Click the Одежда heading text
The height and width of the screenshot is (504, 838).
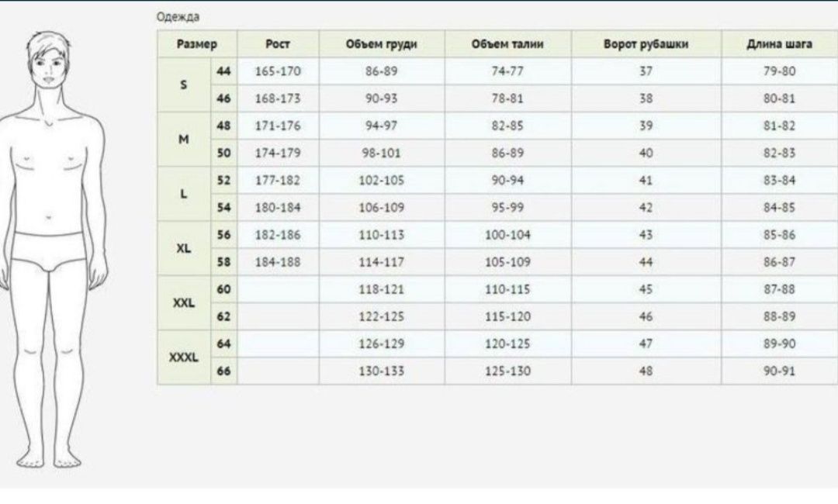tap(178, 16)
